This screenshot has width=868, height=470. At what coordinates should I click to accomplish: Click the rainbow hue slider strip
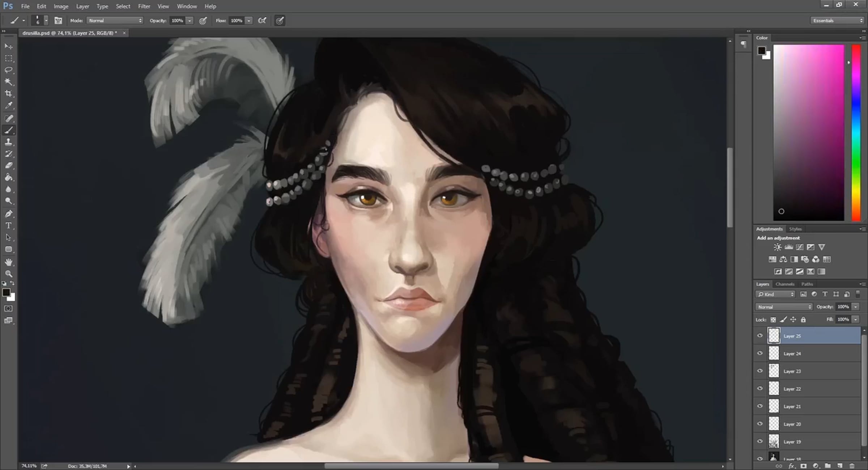(856, 132)
